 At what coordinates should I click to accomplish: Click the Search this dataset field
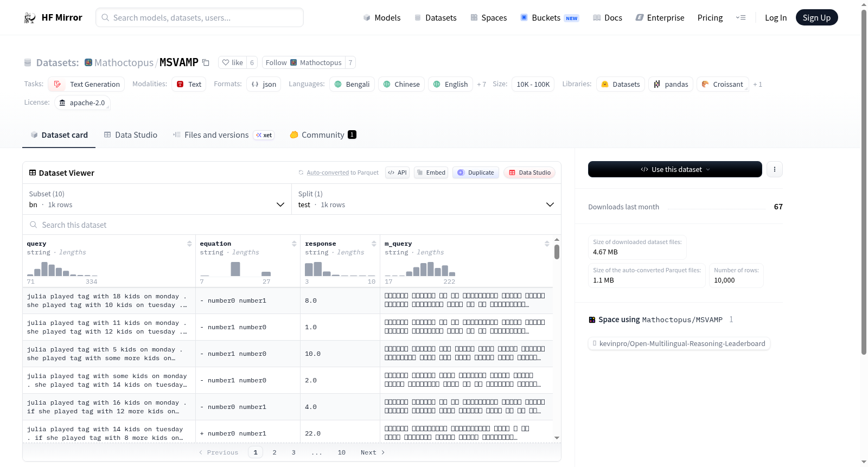292,225
